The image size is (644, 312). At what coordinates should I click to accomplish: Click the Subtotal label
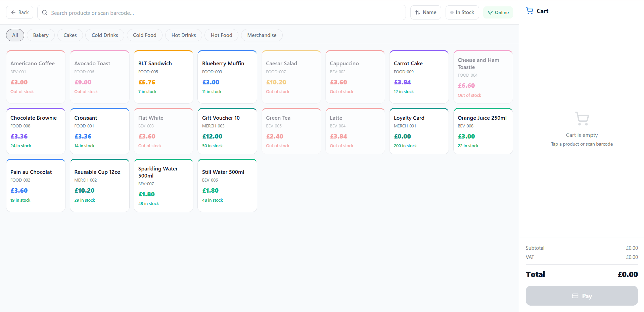click(535, 248)
